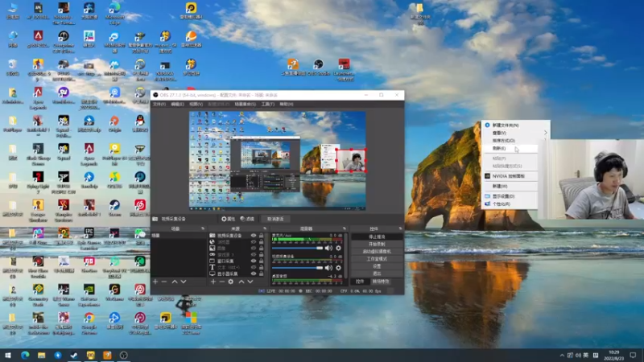Open the Edit menu in OBS

click(177, 105)
